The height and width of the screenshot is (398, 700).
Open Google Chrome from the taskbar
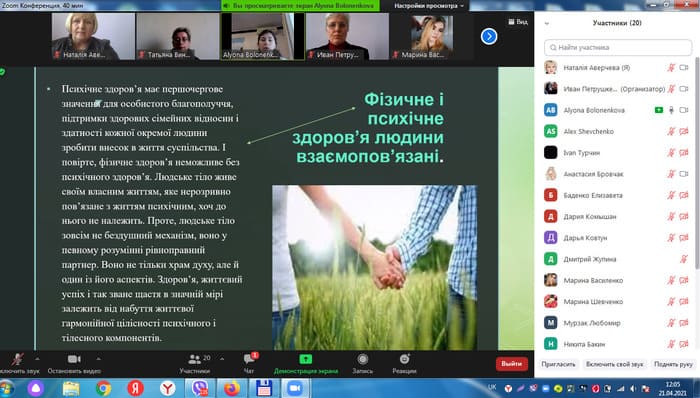[103, 388]
